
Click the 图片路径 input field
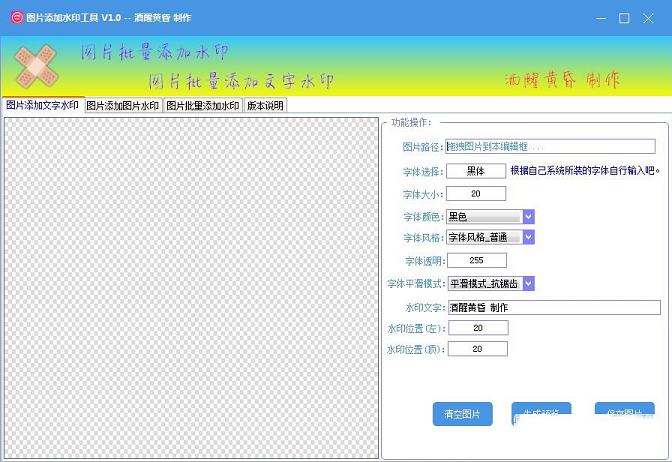click(551, 147)
